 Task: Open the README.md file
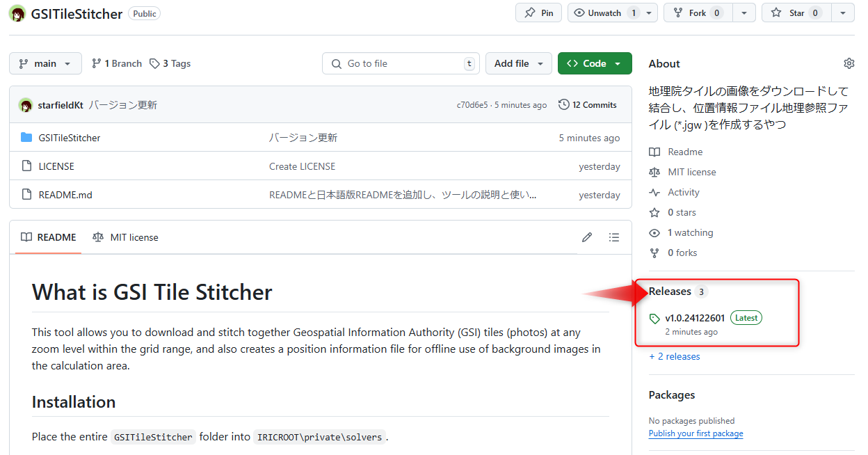click(x=65, y=195)
